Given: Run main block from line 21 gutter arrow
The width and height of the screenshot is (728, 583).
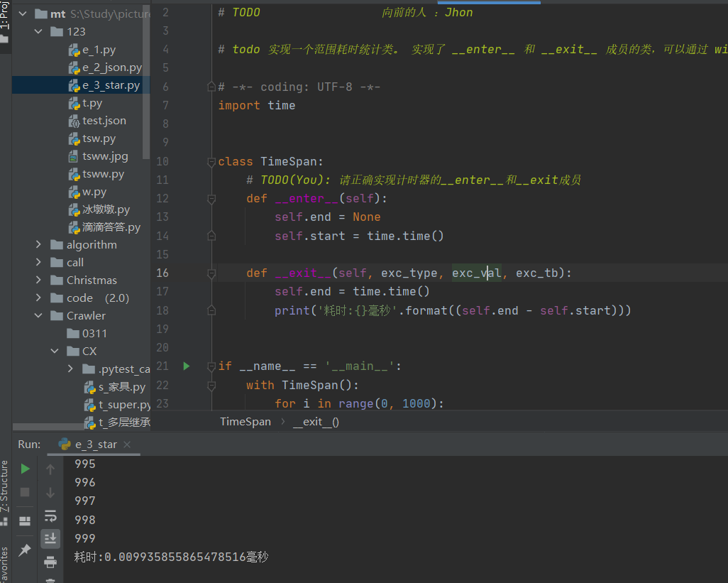Looking at the screenshot, I should point(186,366).
